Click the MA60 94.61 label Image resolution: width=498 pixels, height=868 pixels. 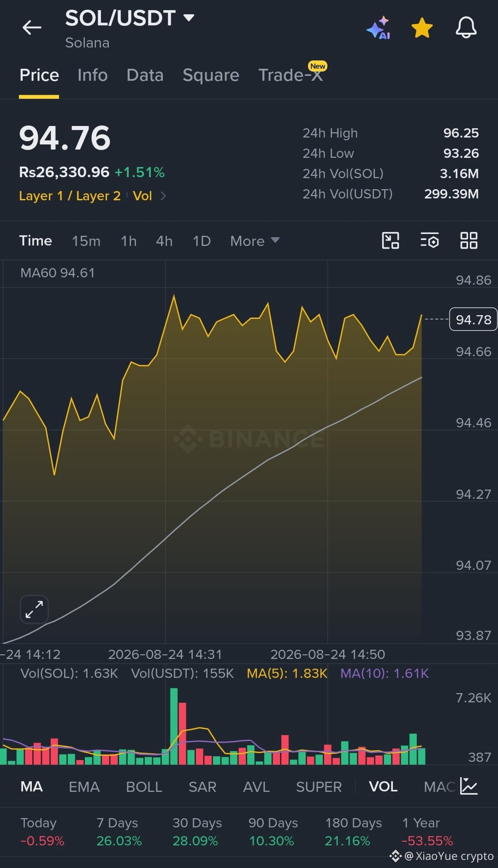(x=58, y=273)
